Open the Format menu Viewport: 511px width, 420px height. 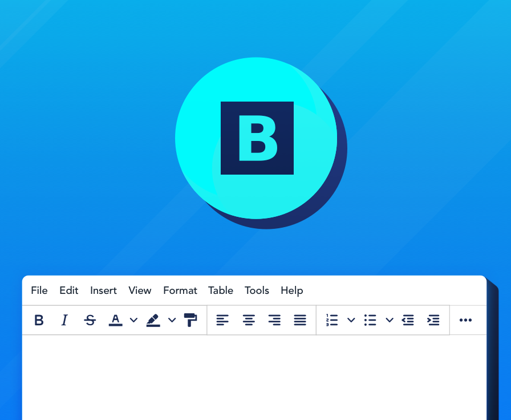click(180, 290)
